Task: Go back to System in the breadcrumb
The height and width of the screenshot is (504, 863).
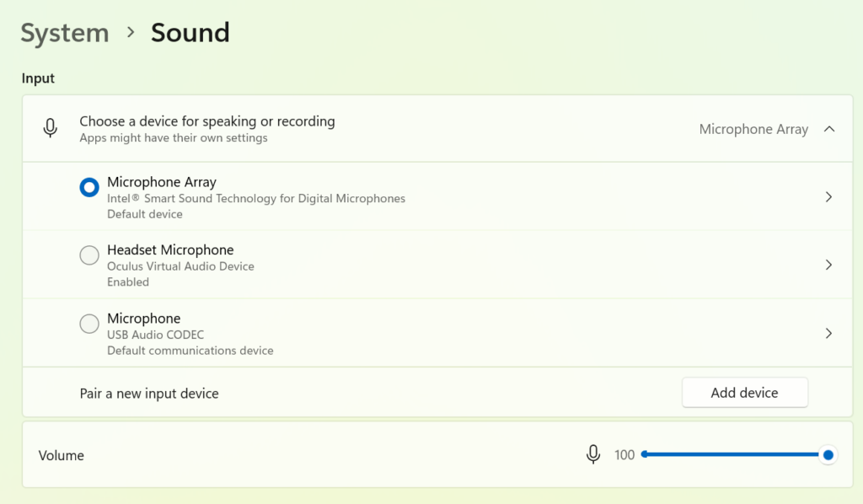Action: tap(65, 33)
